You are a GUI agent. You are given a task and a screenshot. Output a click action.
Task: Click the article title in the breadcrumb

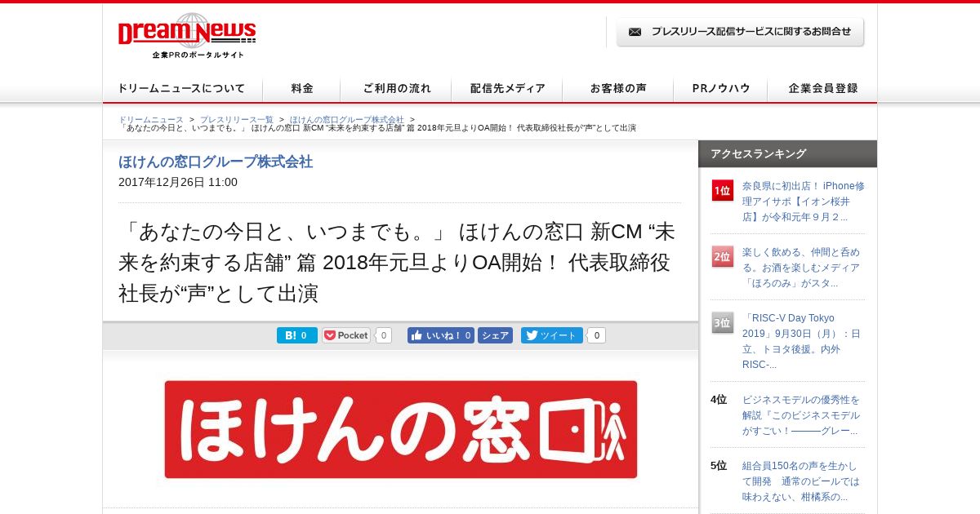tap(377, 128)
